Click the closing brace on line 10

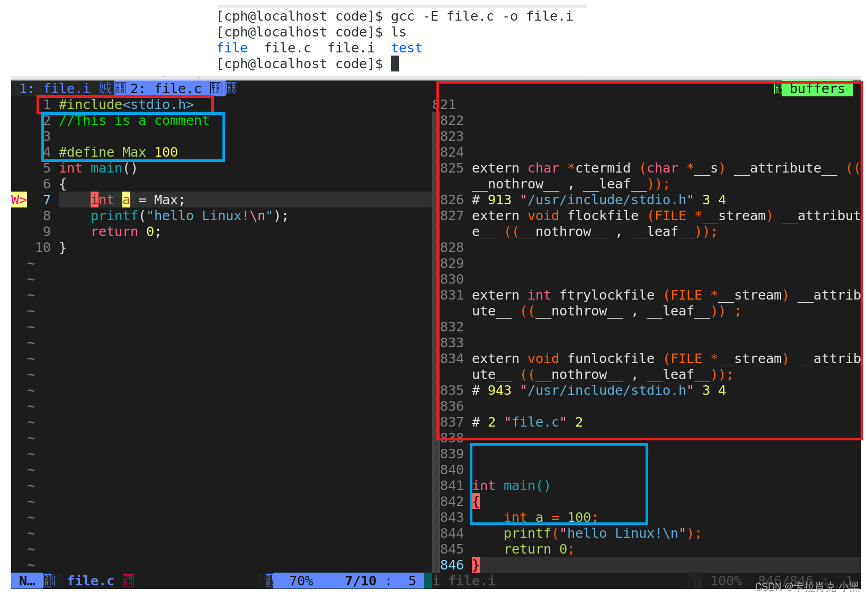[x=62, y=248]
